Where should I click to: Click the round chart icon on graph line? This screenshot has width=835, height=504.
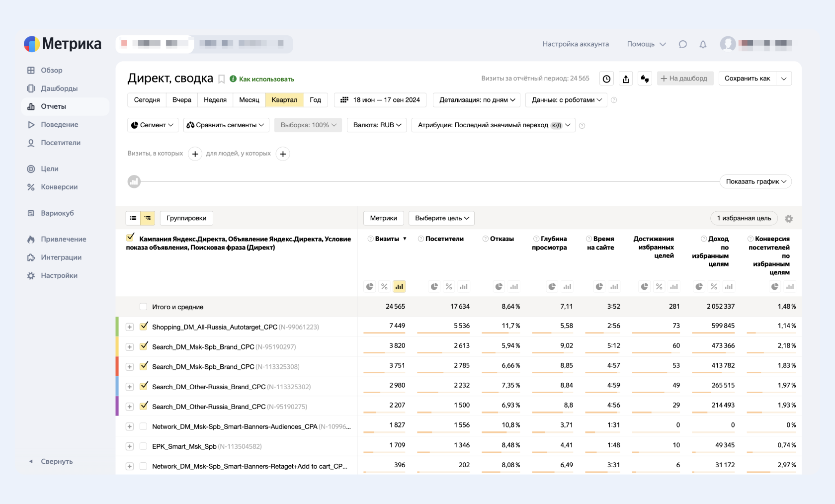134,182
